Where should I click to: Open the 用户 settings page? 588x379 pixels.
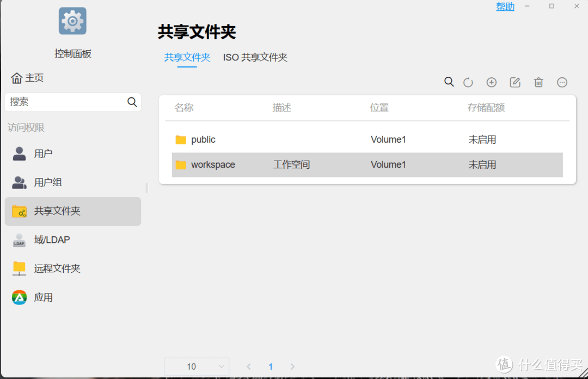[73, 154]
